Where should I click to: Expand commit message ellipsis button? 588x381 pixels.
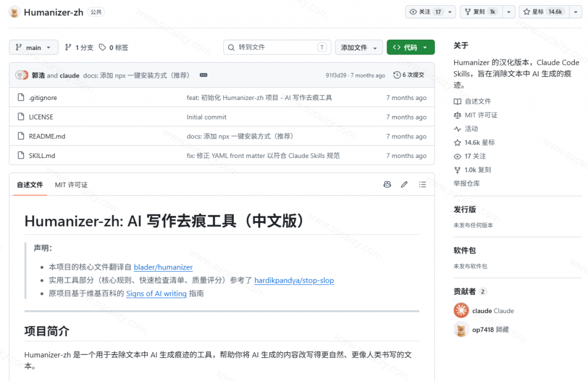pos(204,75)
